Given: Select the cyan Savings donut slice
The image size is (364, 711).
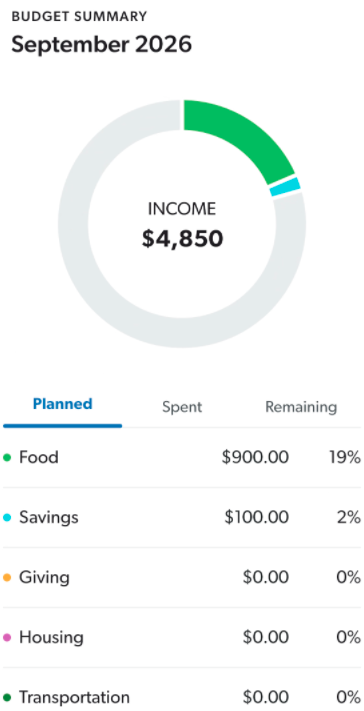Looking at the screenshot, I should 286,187.
